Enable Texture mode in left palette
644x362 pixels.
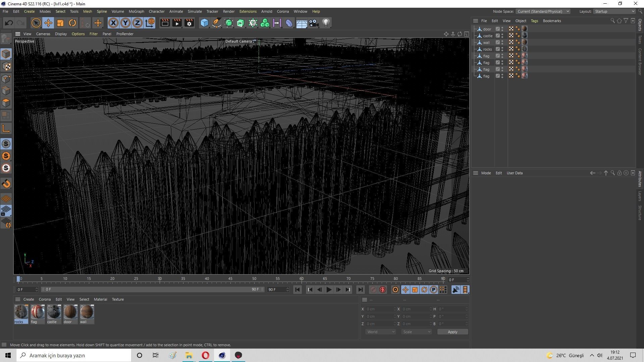(x=6, y=66)
